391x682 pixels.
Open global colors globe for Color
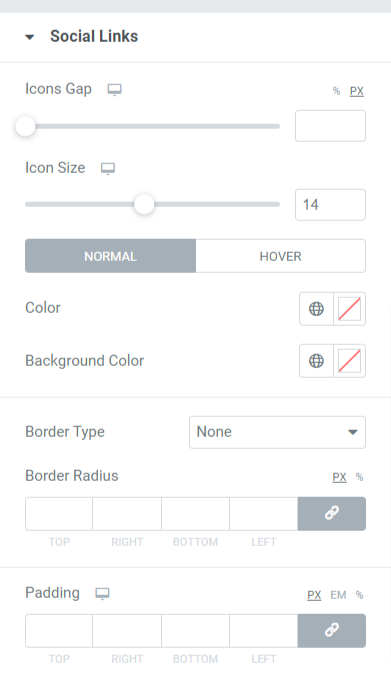pyautogui.click(x=316, y=309)
